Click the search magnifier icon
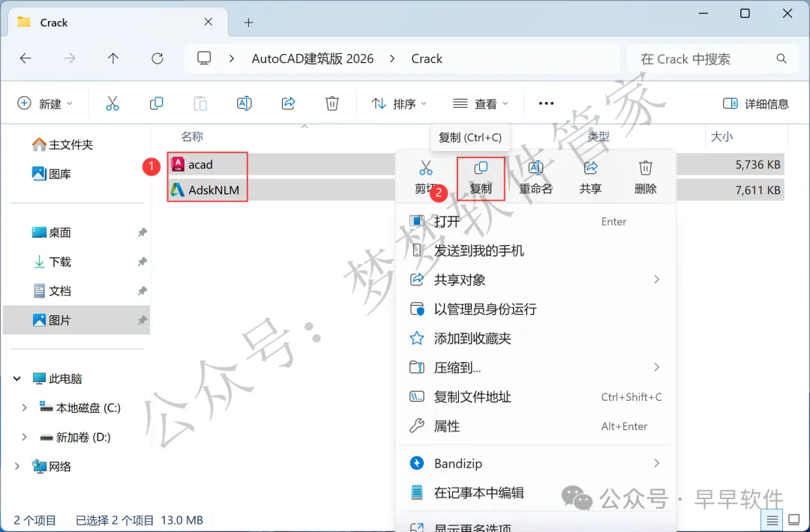Image resolution: width=810 pixels, height=532 pixels. (x=781, y=59)
